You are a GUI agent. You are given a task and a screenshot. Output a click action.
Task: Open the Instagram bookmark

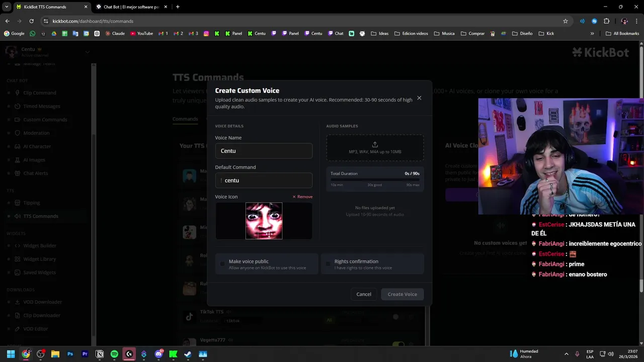click(x=206, y=34)
